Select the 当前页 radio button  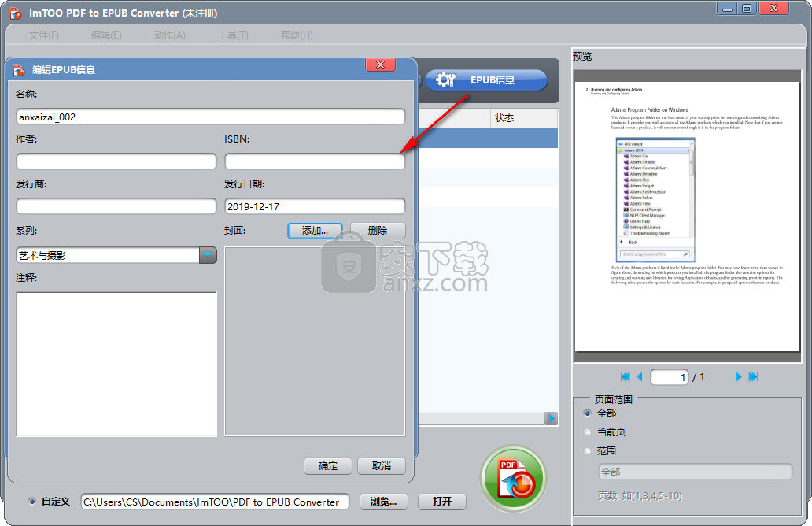click(x=587, y=432)
